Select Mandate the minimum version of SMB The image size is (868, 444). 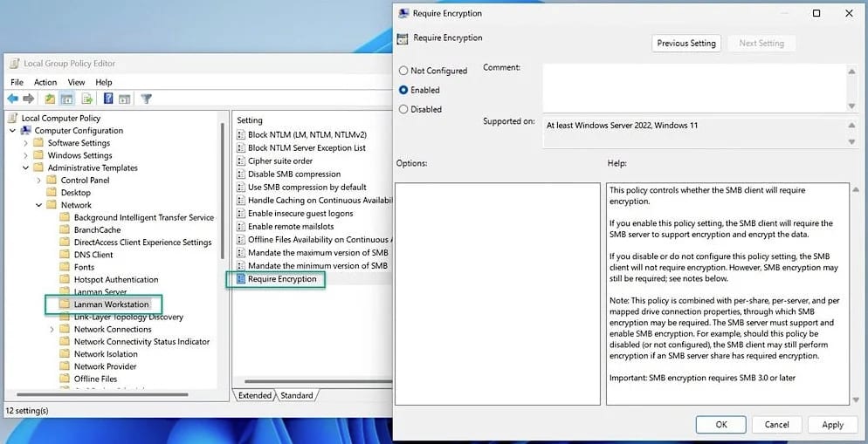(x=318, y=266)
